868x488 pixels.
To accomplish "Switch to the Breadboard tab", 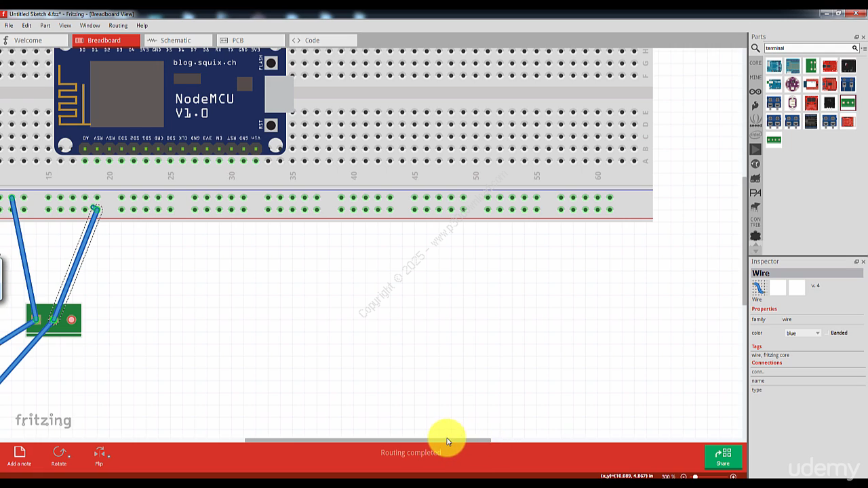I will pos(106,40).
